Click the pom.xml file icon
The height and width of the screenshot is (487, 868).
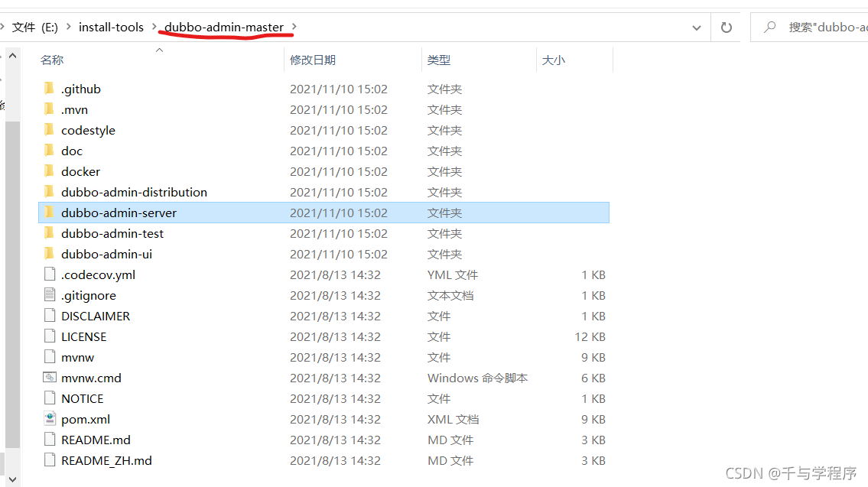pos(50,418)
